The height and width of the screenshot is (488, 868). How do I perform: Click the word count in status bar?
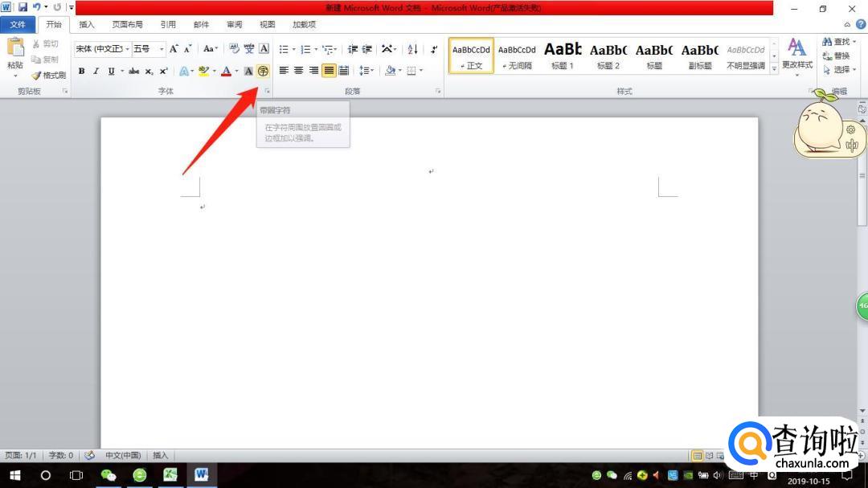click(61, 455)
